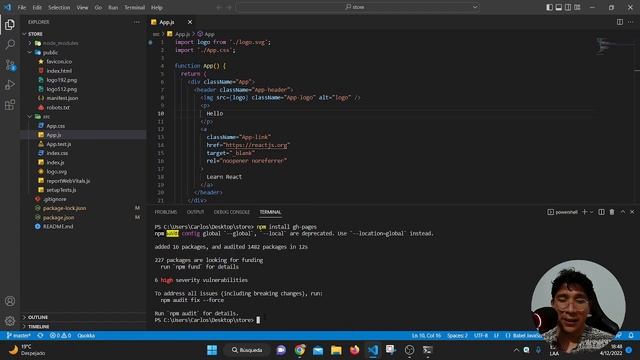The width and height of the screenshot is (640, 360).
Task: Toggle the primary side bar layout
Action: coord(549,7)
